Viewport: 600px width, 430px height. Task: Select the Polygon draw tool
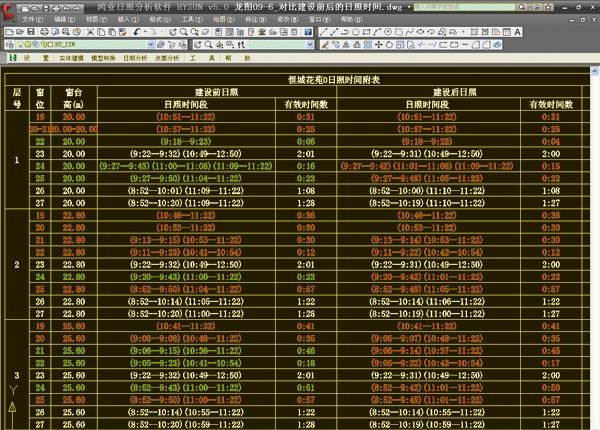point(356,32)
